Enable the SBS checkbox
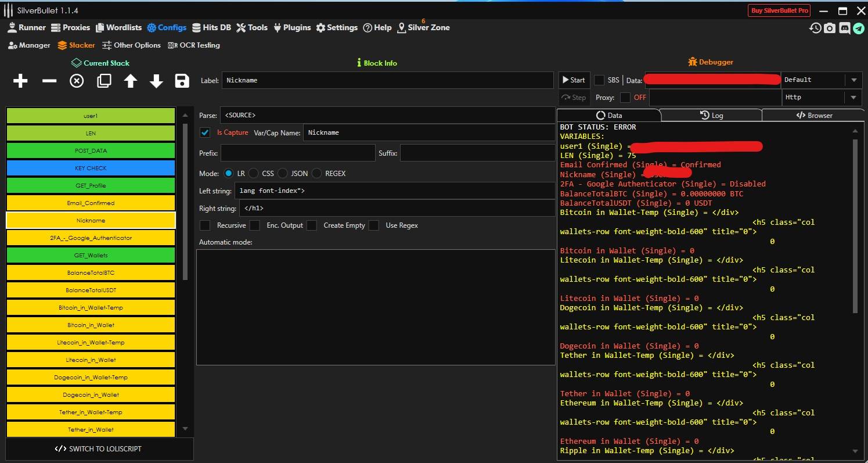The image size is (868, 463). tap(599, 80)
